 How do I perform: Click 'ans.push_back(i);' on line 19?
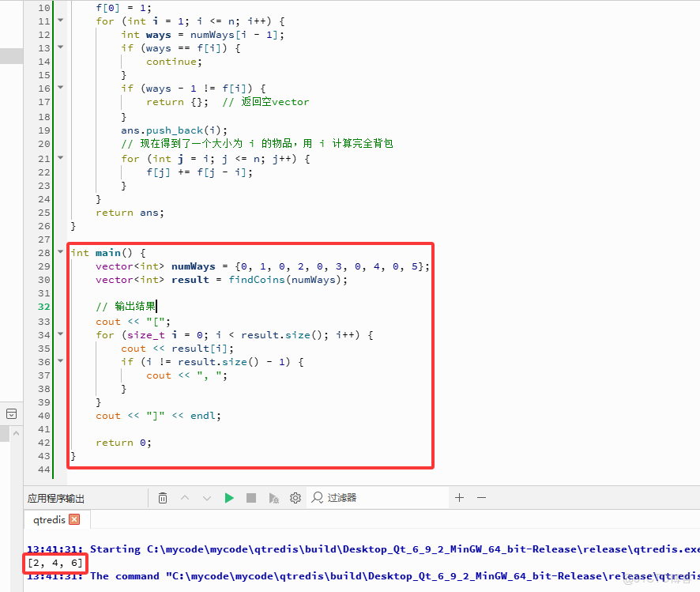click(x=174, y=130)
